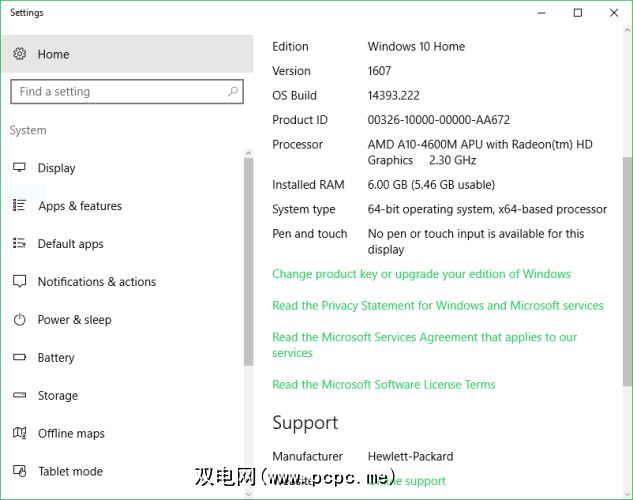Viewport: 633px width, 500px height.
Task: Click the Notifications & actions speech bubble icon
Action: pos(19,281)
